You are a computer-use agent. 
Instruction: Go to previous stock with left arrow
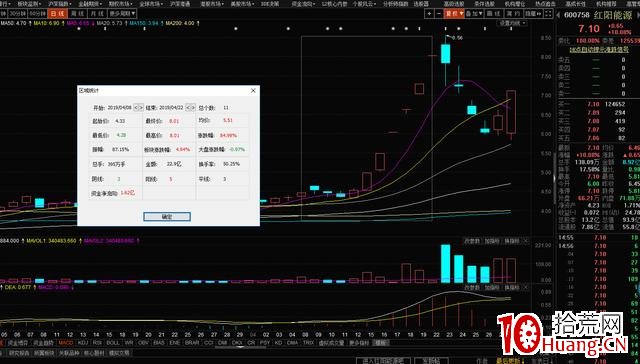558,15
